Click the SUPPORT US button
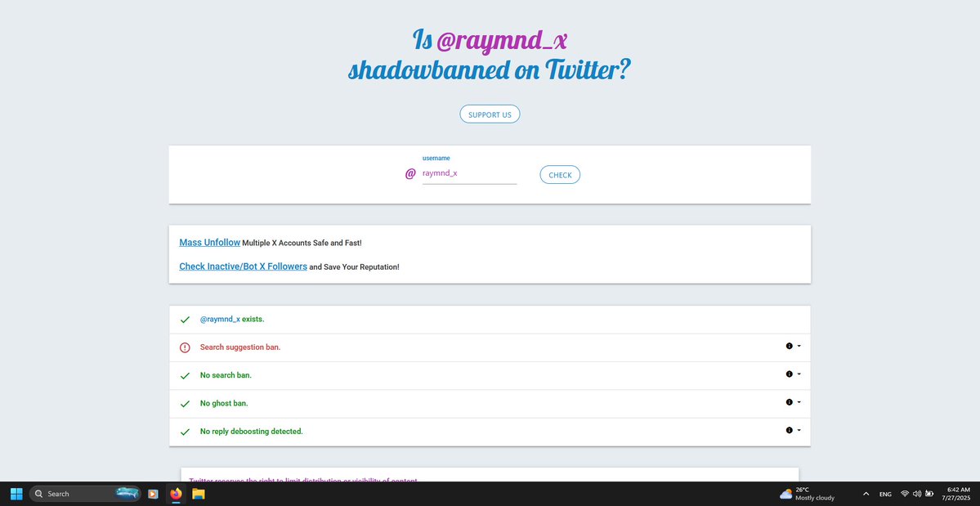This screenshot has height=506, width=980. point(490,114)
